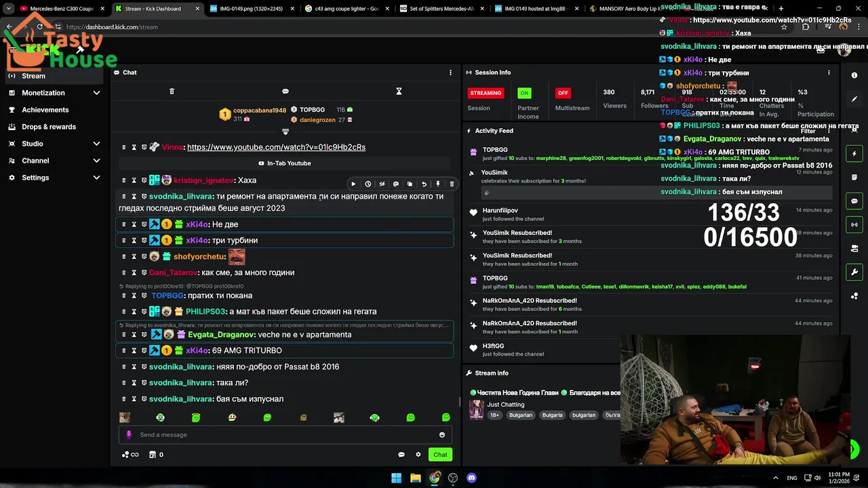The image size is (868, 488).
Task: Click the clear chat trash icon
Action: (172, 91)
